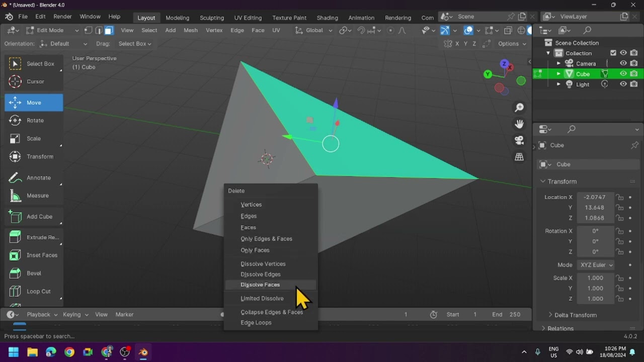Switch to edge select mode
644x362 pixels.
99,30
